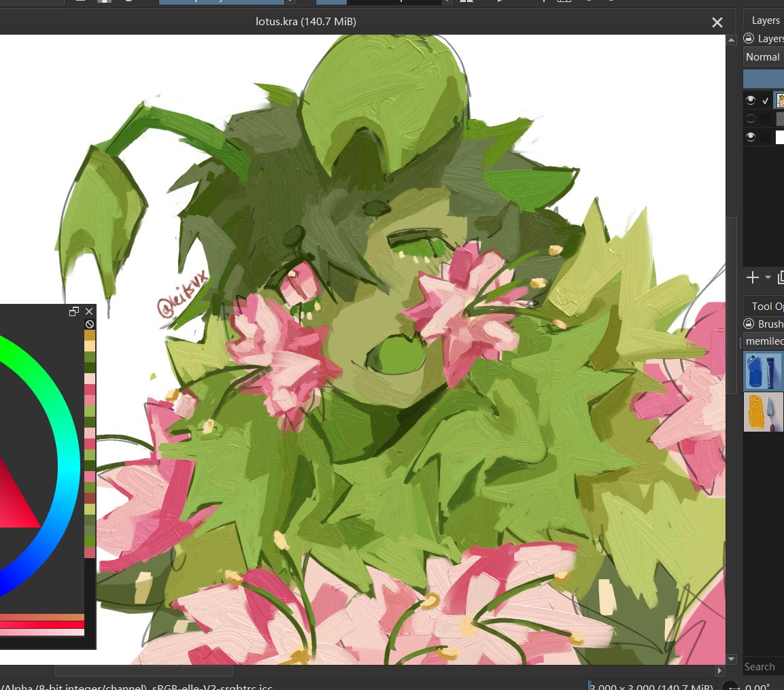784x690 pixels.
Task: Click the horizontal scrollbar right arrow
Action: click(x=719, y=670)
